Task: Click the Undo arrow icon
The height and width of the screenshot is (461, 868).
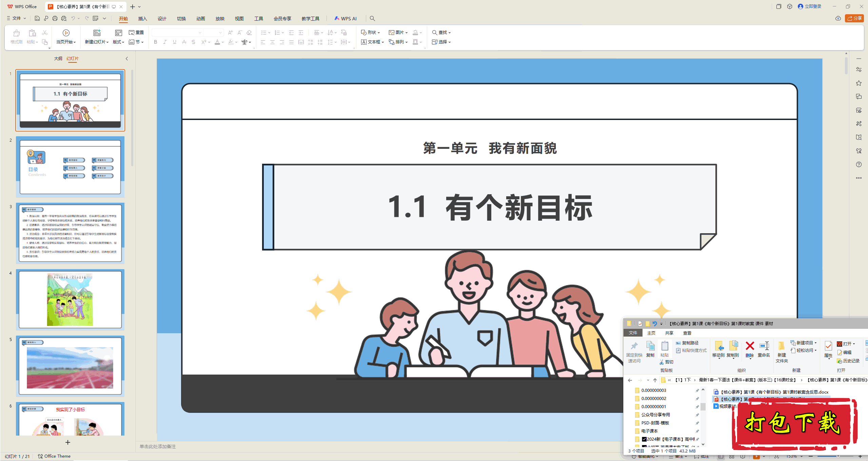Action: click(73, 18)
